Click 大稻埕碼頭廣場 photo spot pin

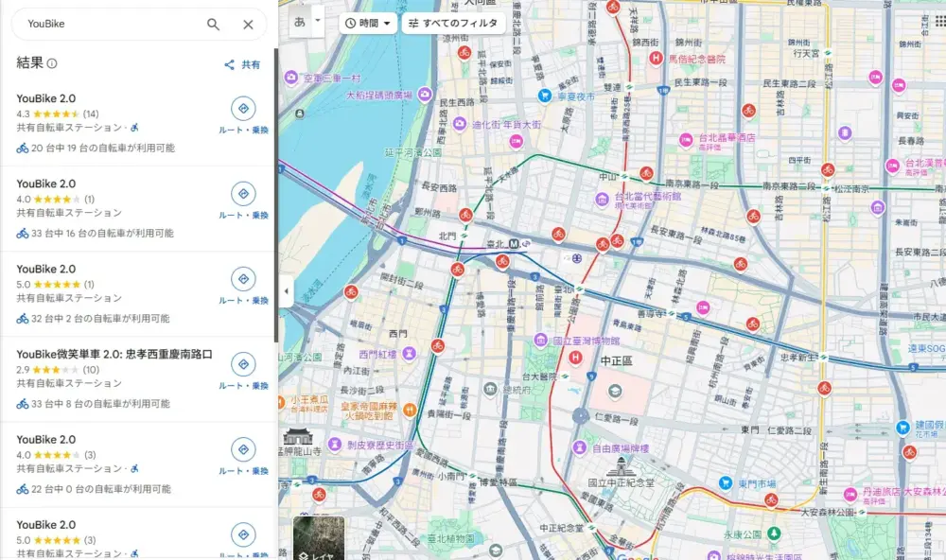[425, 95]
